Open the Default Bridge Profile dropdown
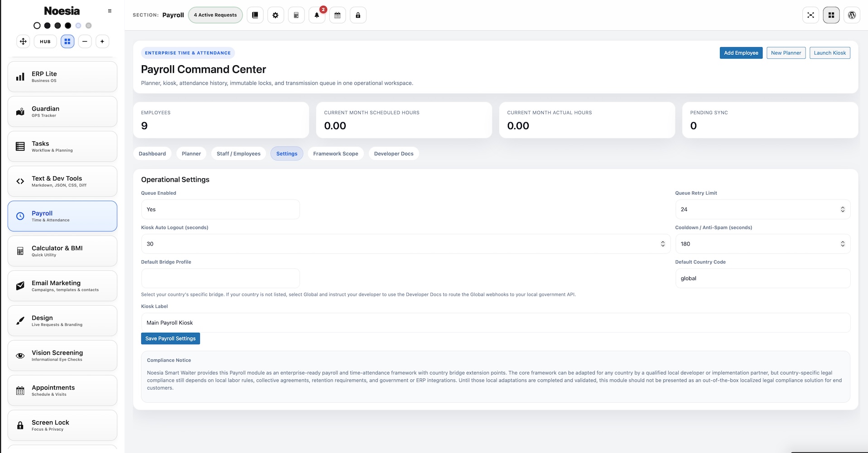 [220, 278]
